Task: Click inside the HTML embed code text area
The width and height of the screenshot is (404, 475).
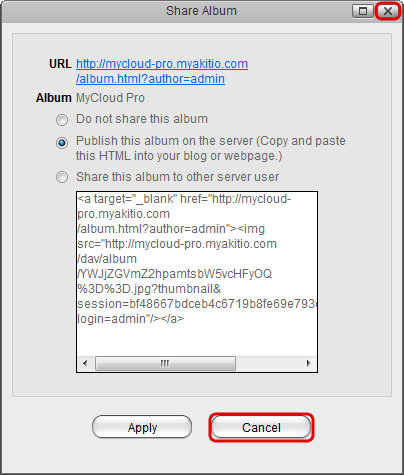Action: coord(197,273)
